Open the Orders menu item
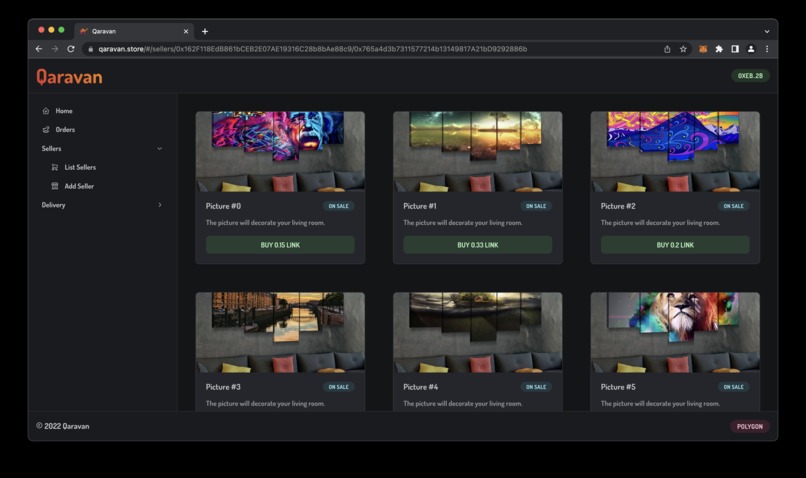806x478 pixels. [65, 130]
